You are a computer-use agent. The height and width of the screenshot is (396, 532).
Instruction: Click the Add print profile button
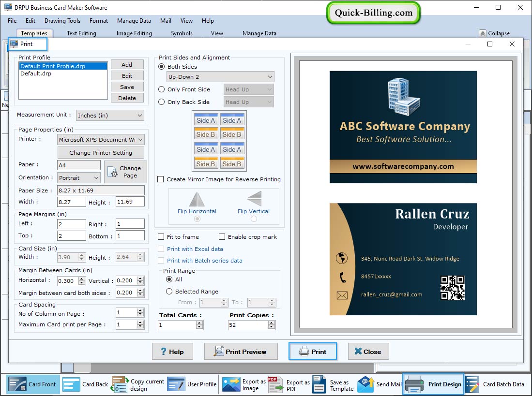[x=127, y=65]
